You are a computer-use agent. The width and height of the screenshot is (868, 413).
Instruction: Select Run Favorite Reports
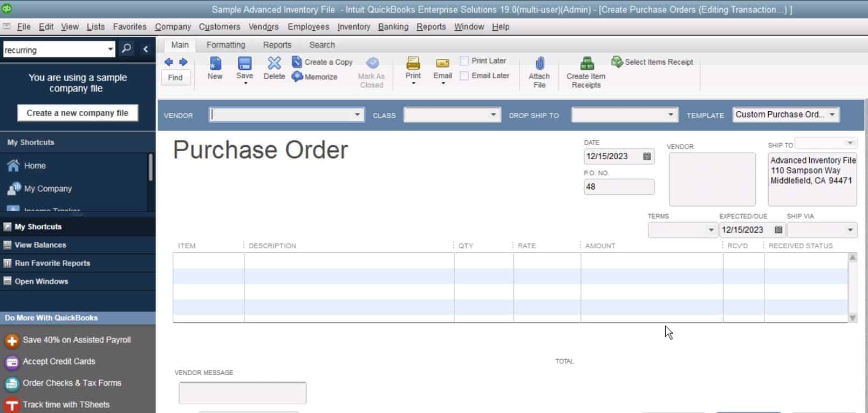click(x=78, y=263)
